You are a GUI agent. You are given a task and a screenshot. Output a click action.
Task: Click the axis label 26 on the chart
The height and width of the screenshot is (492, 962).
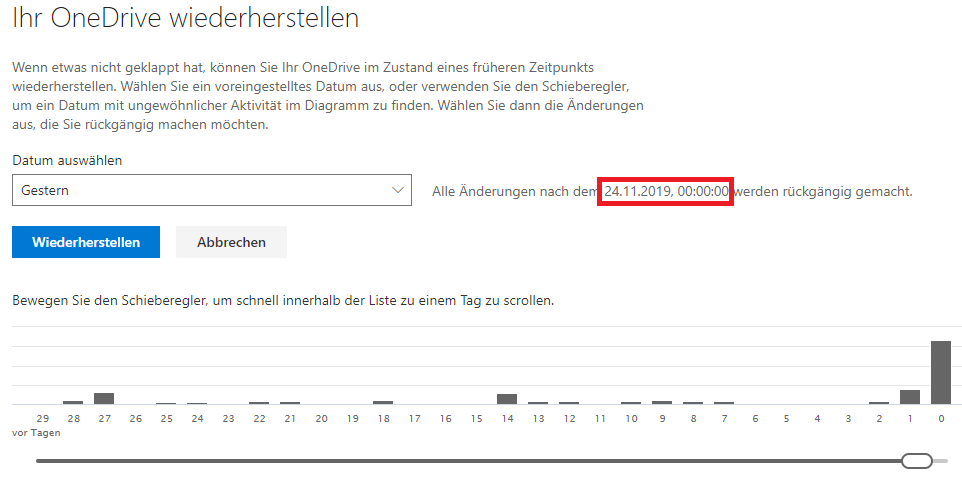coord(136,418)
